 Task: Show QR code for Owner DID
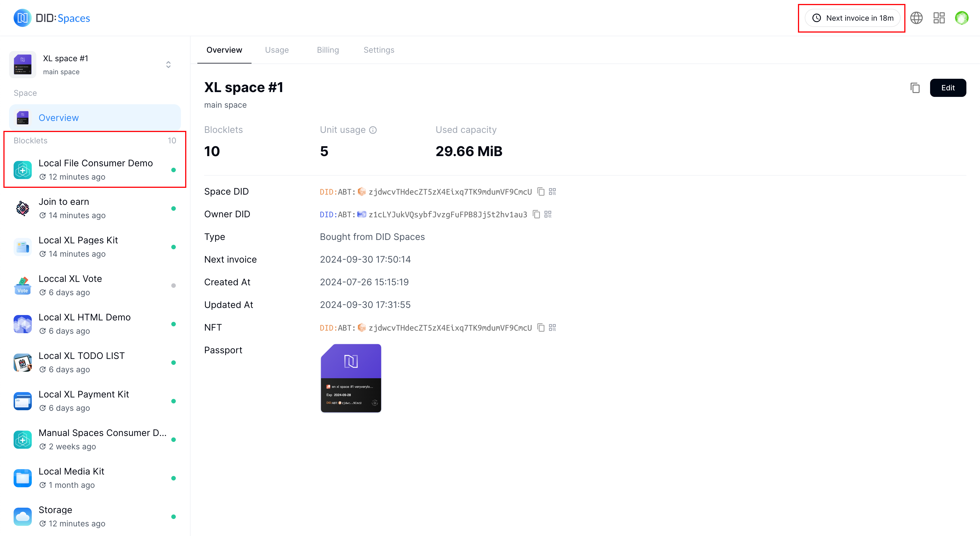pyautogui.click(x=548, y=214)
